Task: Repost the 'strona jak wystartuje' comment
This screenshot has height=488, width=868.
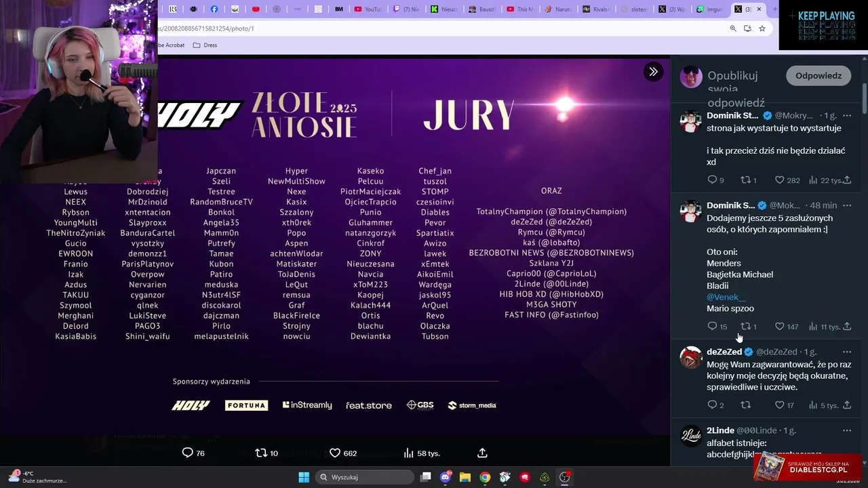Action: [x=748, y=180]
